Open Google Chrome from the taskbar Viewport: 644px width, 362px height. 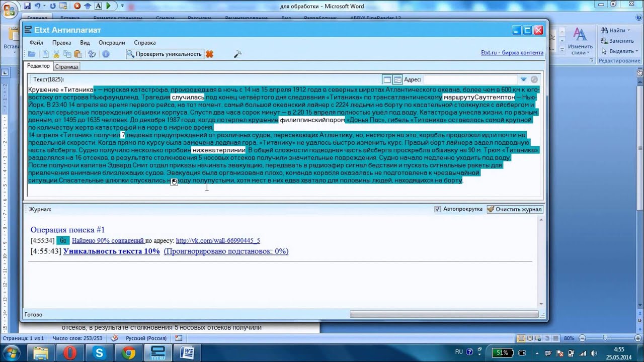(x=128, y=352)
